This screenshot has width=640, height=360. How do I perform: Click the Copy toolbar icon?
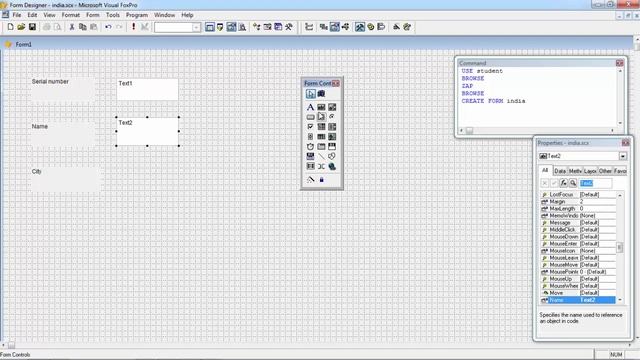(82, 27)
